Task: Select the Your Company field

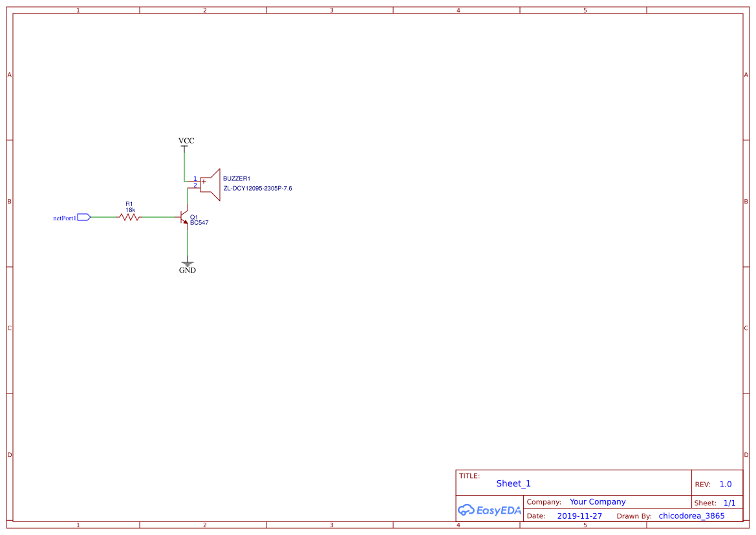Action: pos(597,501)
